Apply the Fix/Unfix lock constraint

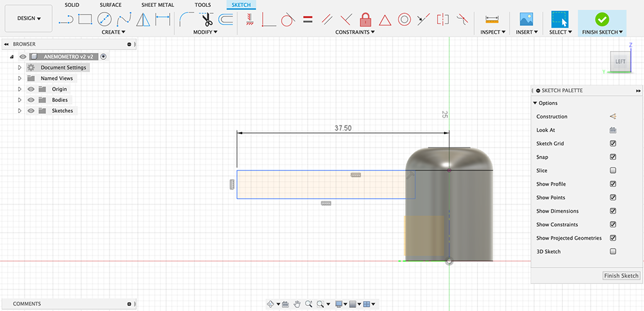365,20
